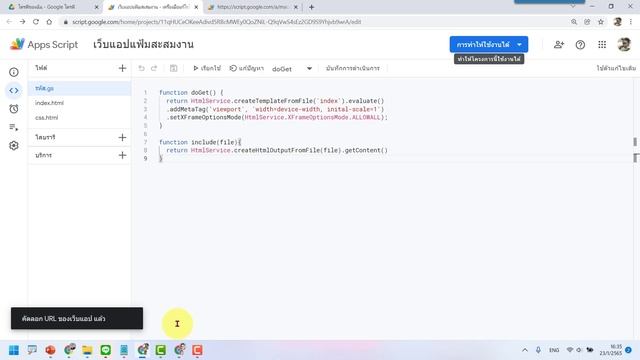The image size is (640, 360).
Task: Click the use classic editor link
Action: click(x=616, y=68)
